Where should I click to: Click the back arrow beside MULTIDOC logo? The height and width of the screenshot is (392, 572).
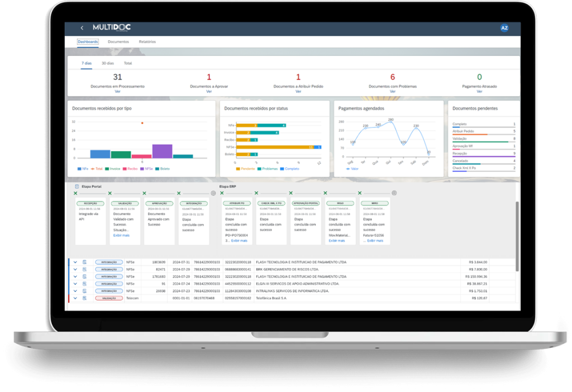click(82, 28)
